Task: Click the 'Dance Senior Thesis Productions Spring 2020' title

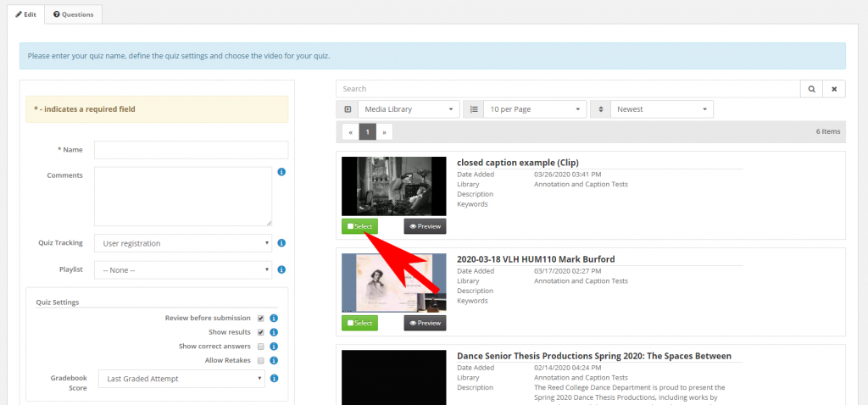Action: [594, 356]
